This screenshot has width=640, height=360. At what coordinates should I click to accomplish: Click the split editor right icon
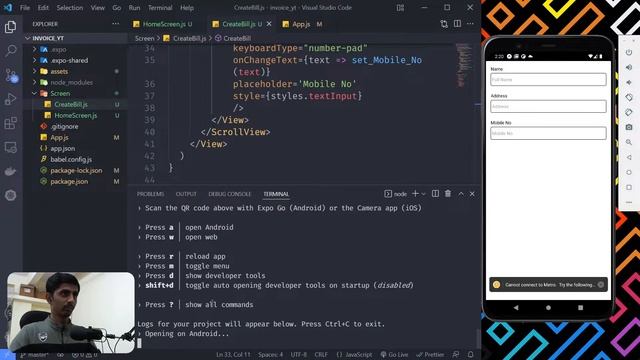pos(457,24)
